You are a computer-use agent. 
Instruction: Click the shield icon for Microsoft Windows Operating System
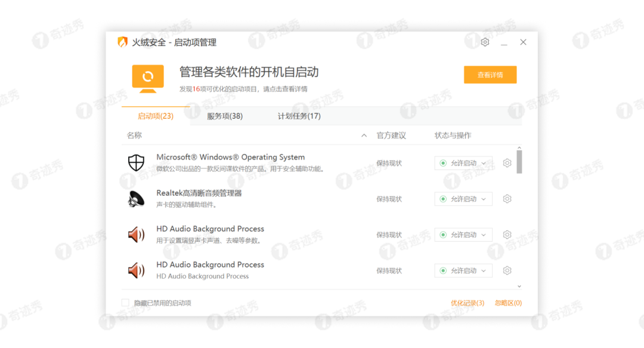pos(136,163)
